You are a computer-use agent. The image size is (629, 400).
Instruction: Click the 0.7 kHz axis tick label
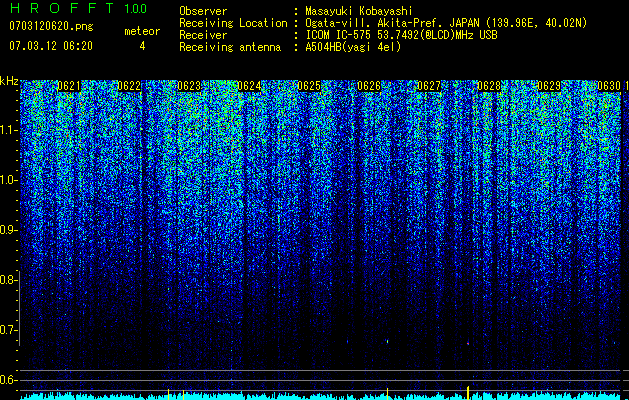coord(8,330)
